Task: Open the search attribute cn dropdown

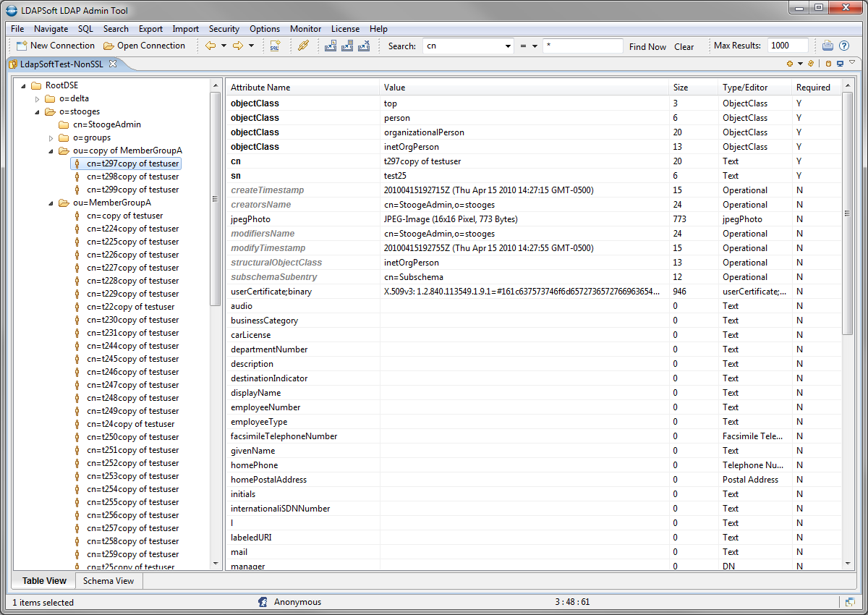Action: coord(508,46)
